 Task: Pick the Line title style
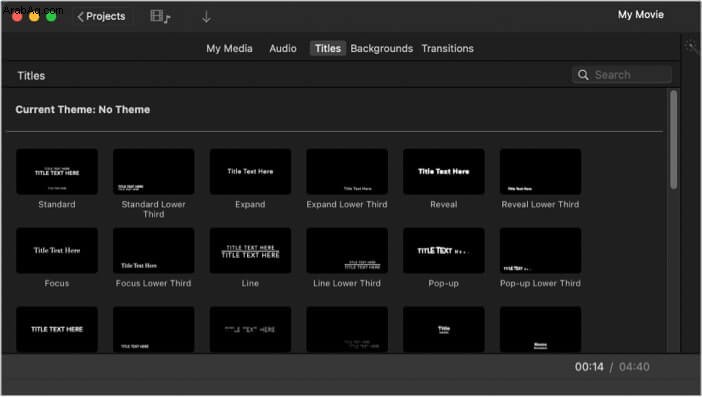tap(250, 250)
